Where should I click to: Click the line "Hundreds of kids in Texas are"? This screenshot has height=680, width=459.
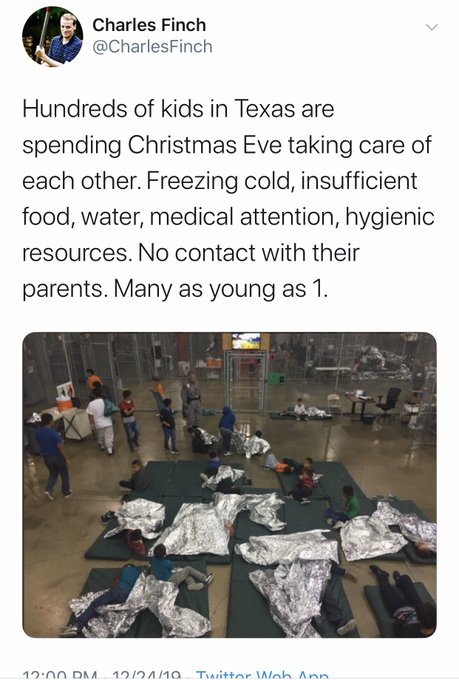click(178, 108)
